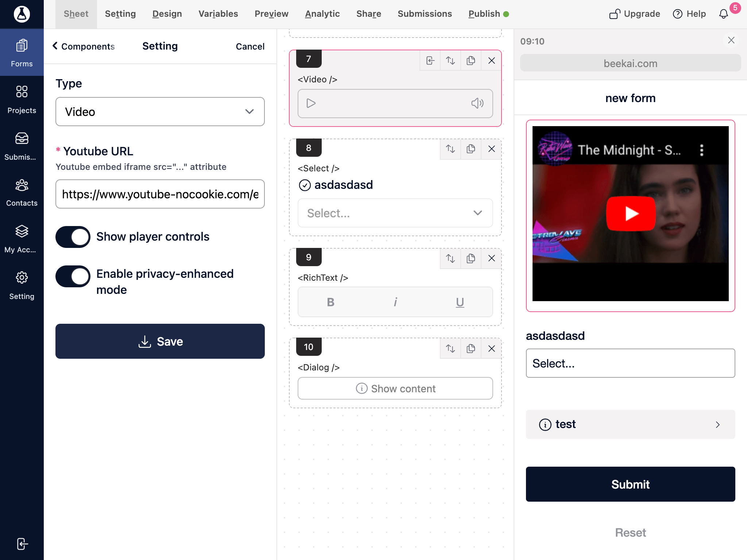Open Submissions inbox in the sidebar
Image resolution: width=747 pixels, height=560 pixels.
click(x=22, y=146)
